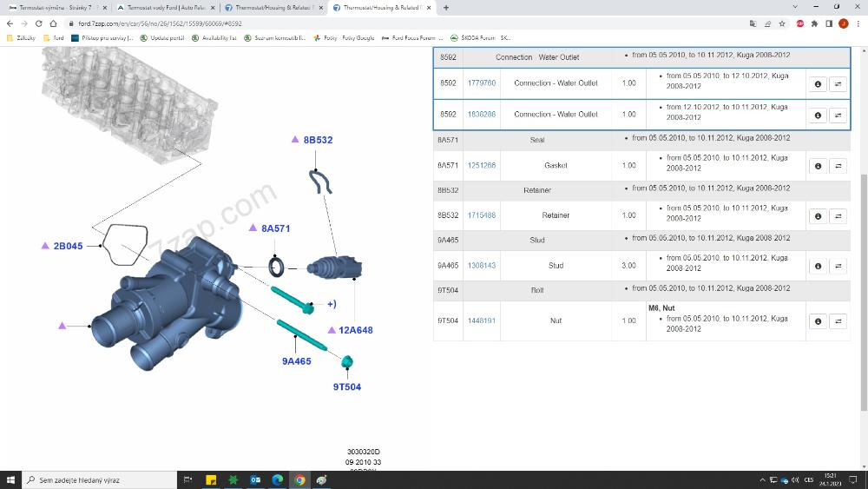Open part number 1448191 link

[x=481, y=320]
